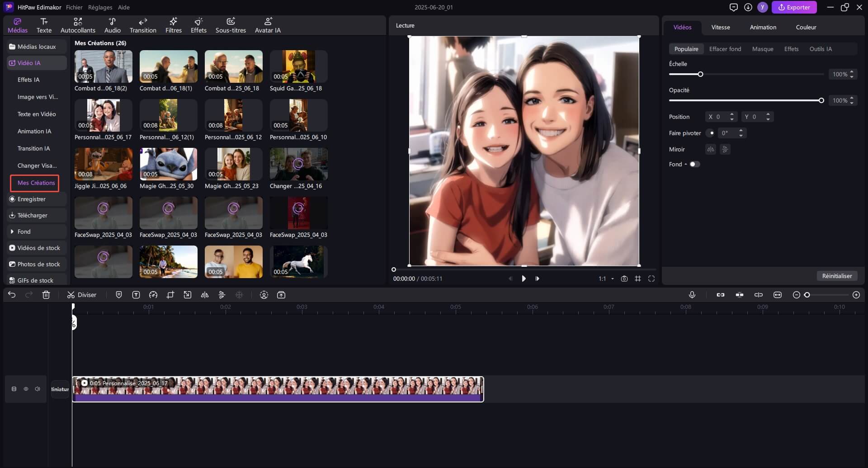
Task: Select the Masque sub-tab
Action: coord(763,49)
